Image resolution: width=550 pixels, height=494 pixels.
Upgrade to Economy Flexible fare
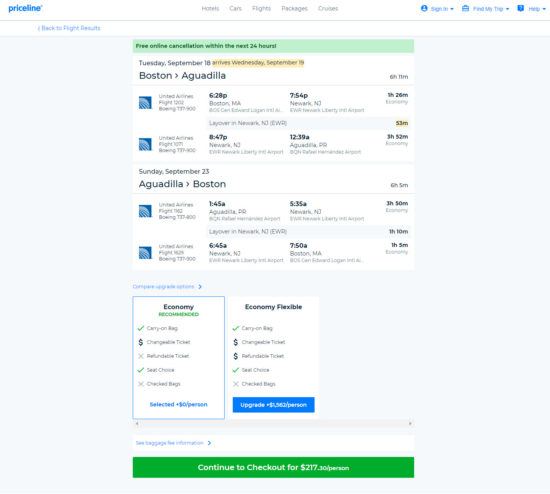(x=274, y=405)
